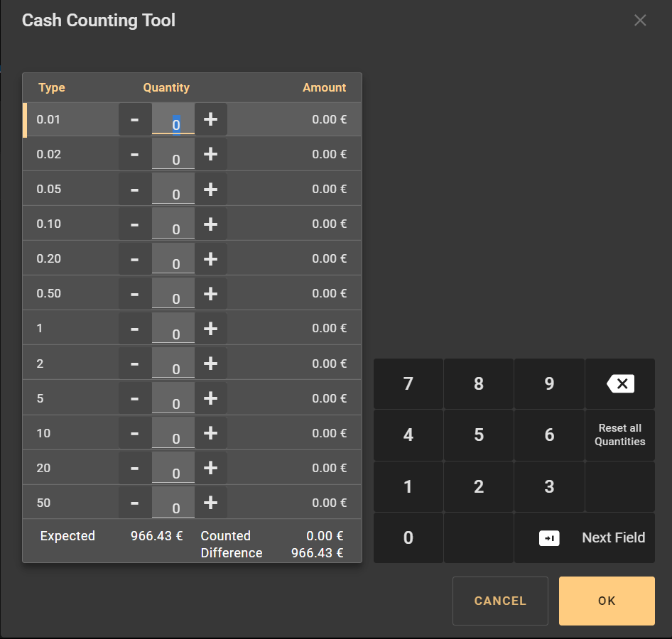
Task: Reduce the quantity for denomination 5
Action: (135, 398)
